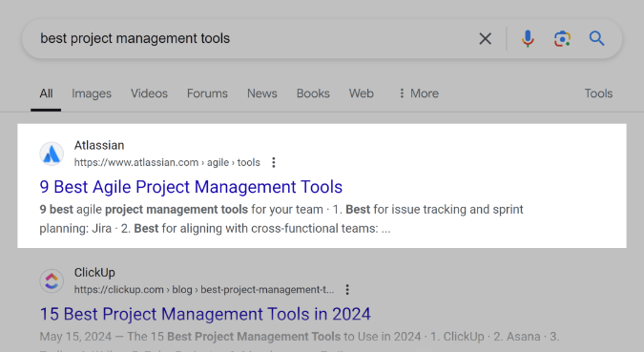Open the 9 Best Agile Project Management Tools link
Screen dimensions: 644x352
pos(191,187)
